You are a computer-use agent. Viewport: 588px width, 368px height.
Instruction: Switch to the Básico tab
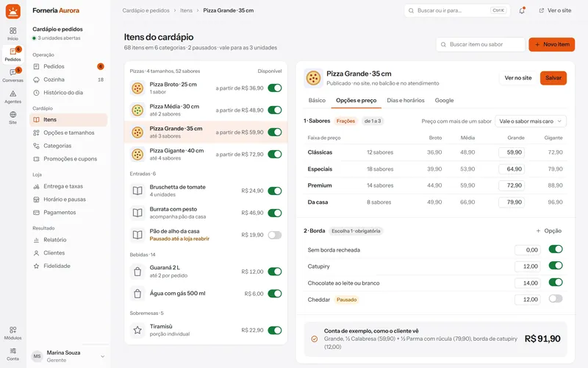point(317,100)
